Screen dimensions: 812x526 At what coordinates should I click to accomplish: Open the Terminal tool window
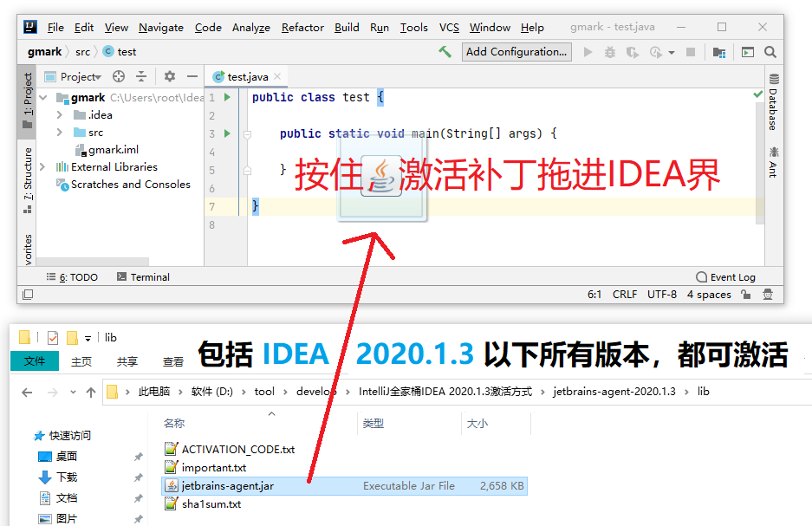click(x=144, y=277)
